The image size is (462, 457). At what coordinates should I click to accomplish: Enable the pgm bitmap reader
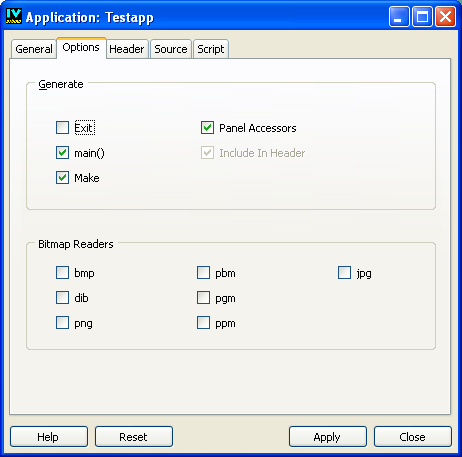coord(203,297)
